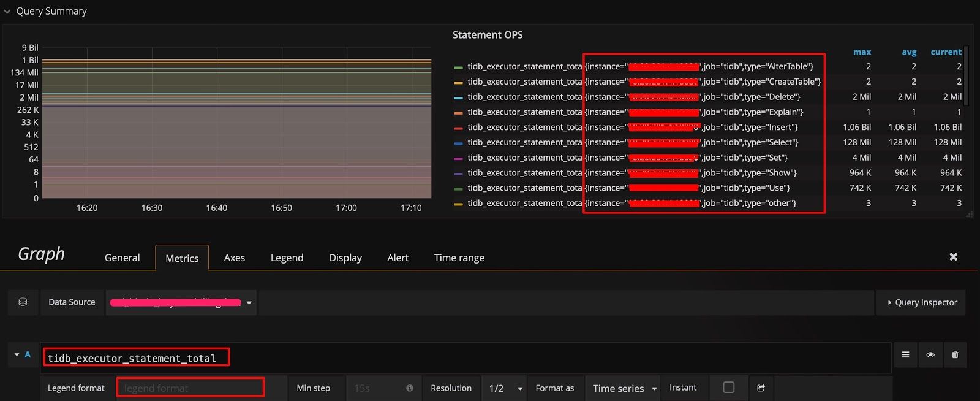Open query options hamburger menu
The image size is (980, 401).
pos(905,354)
